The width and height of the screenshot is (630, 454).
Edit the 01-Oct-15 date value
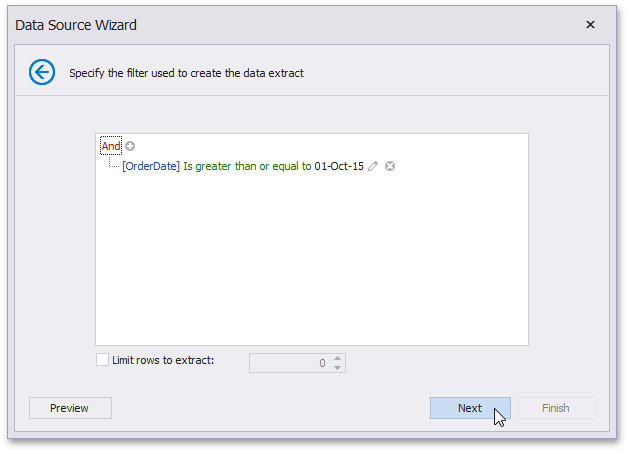pos(339,166)
